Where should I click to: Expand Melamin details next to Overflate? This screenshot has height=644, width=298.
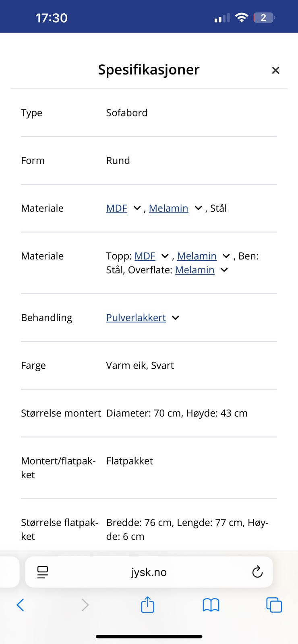(x=224, y=270)
